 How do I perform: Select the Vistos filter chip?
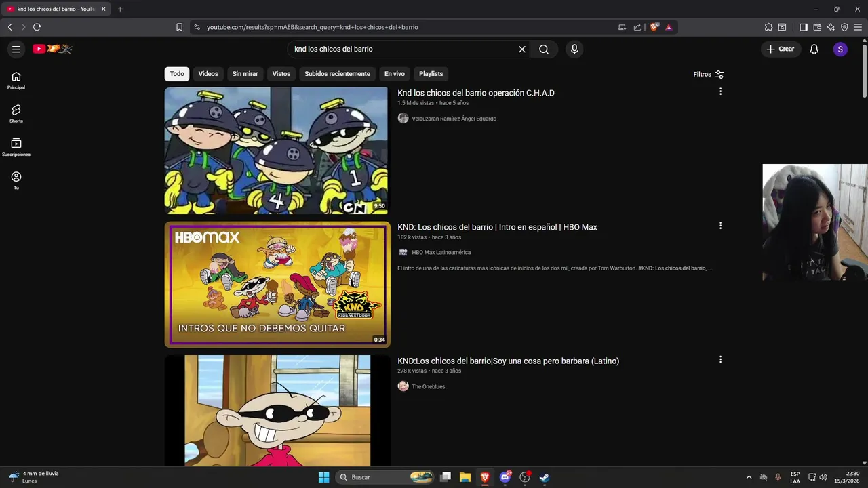pyautogui.click(x=281, y=74)
